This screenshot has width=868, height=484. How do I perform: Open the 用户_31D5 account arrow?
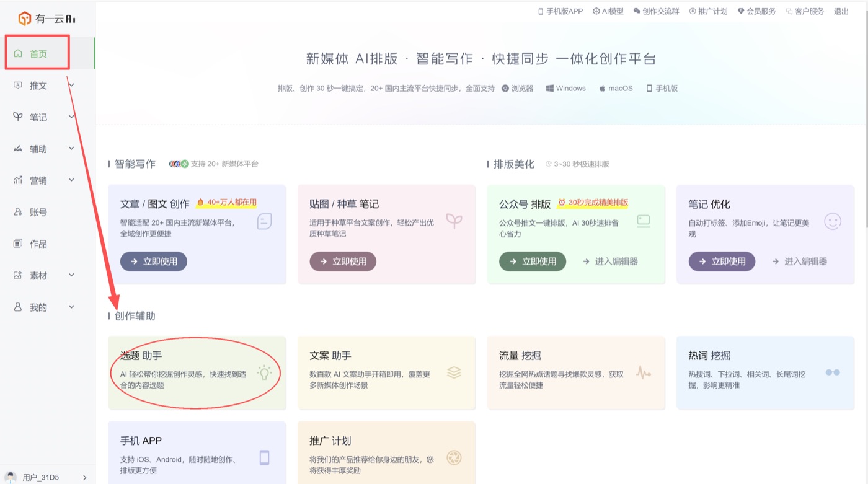click(85, 477)
